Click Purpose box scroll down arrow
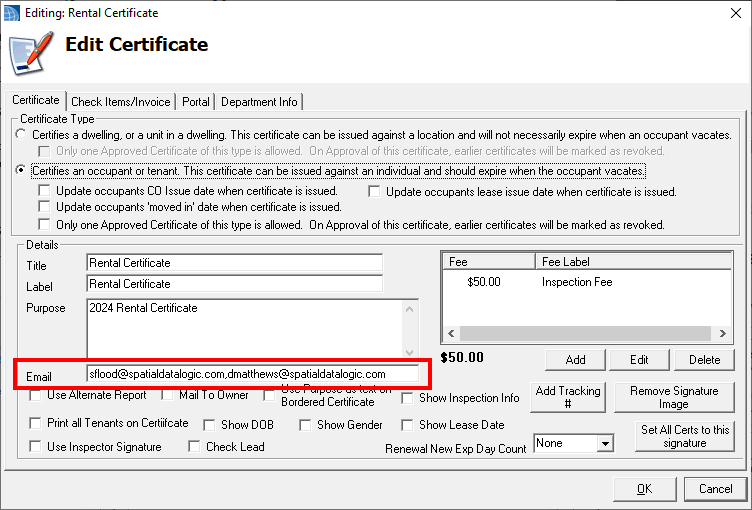Viewport: 752px width, 510px height. pos(410,353)
